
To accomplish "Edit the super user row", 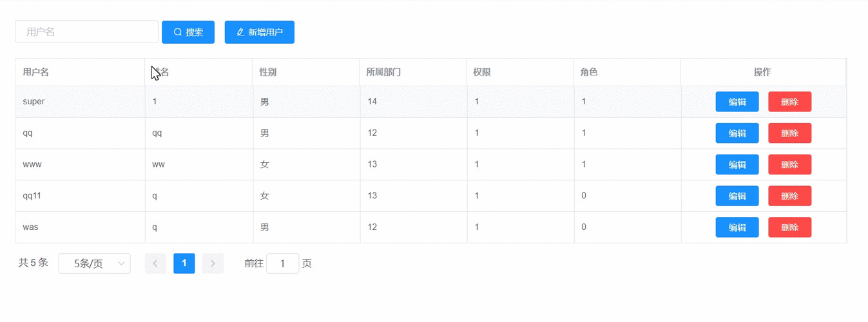I will pyautogui.click(x=737, y=102).
